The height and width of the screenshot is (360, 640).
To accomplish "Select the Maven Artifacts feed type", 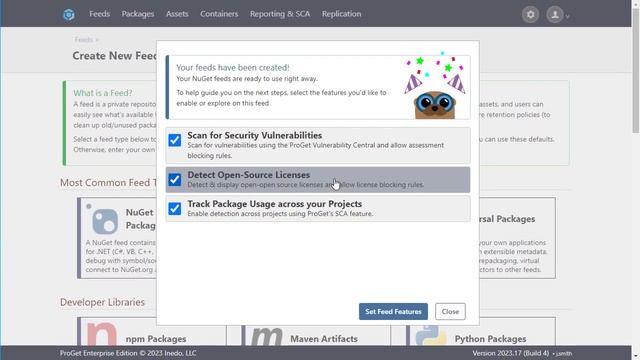I will (316, 331).
